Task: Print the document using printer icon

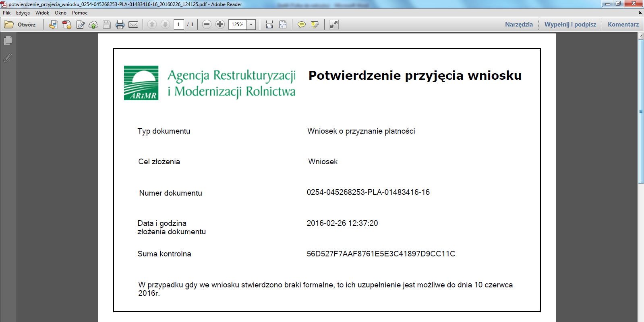Action: [120, 25]
